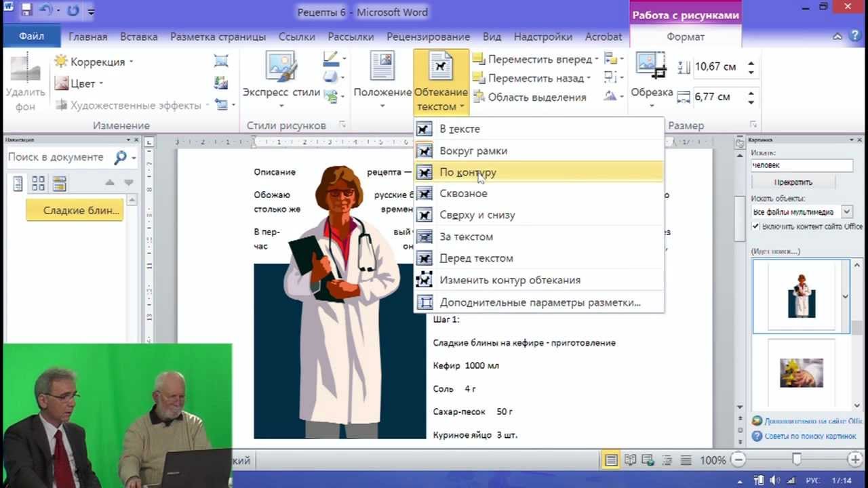Select the doctor clip art thumbnail
This screenshot has width=868, height=488.
point(801,297)
